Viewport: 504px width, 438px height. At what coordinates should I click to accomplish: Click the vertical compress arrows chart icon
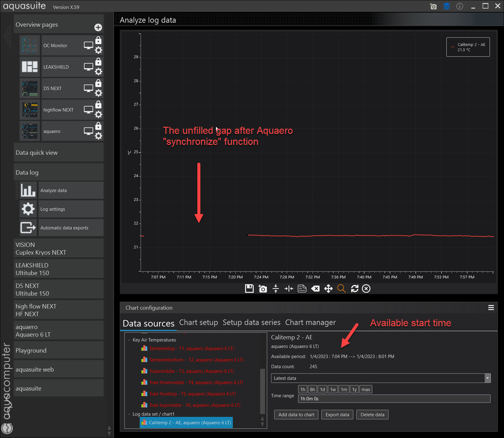tap(276, 289)
